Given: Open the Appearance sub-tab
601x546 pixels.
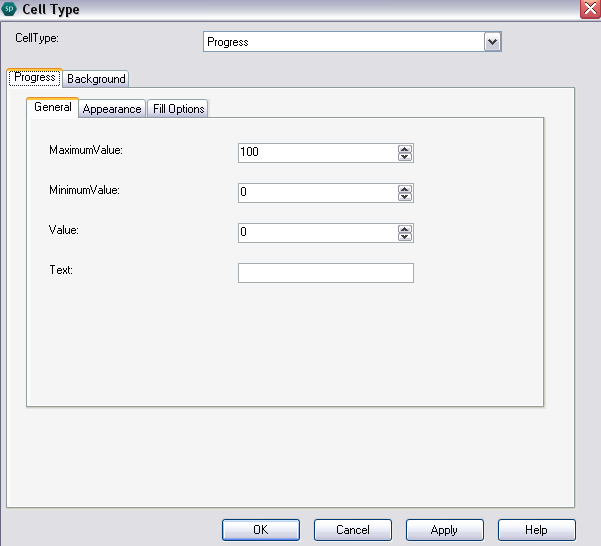Looking at the screenshot, I should pos(112,109).
